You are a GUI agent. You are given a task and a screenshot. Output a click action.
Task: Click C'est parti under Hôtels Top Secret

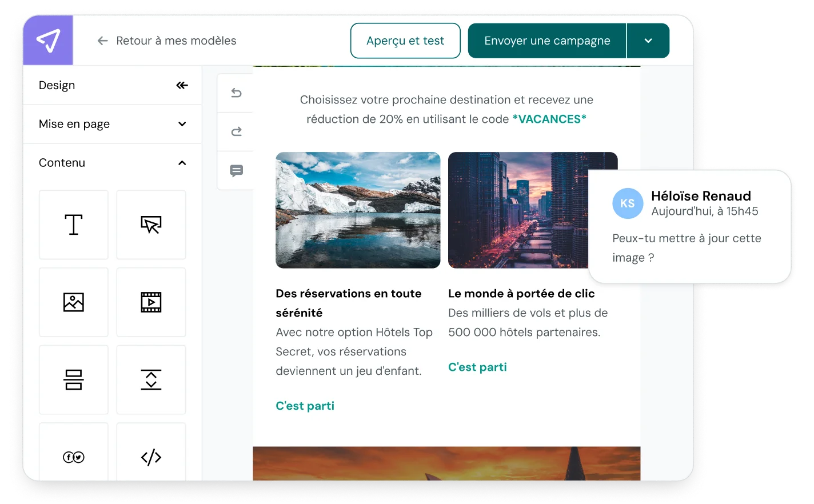(305, 406)
